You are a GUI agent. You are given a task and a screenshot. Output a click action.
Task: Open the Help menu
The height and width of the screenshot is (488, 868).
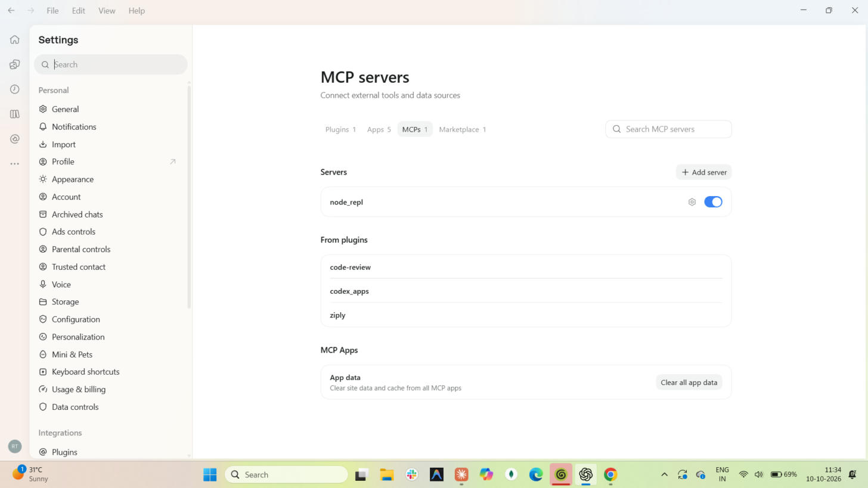tap(137, 11)
